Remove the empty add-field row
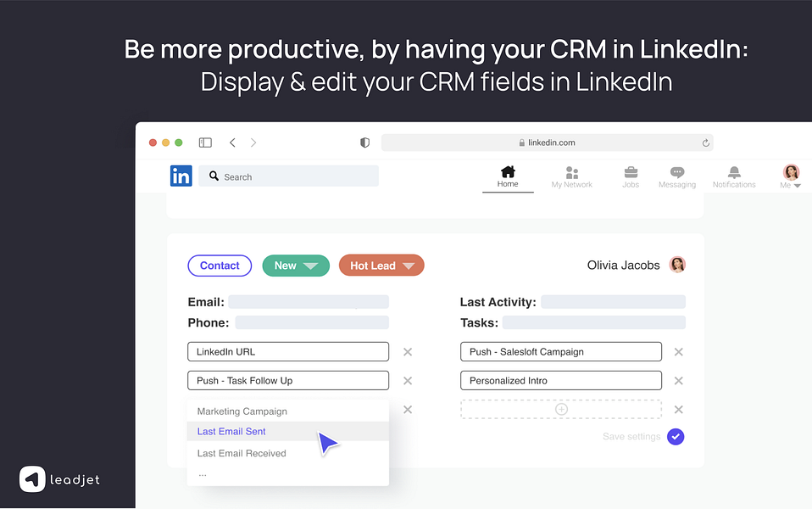 678,410
